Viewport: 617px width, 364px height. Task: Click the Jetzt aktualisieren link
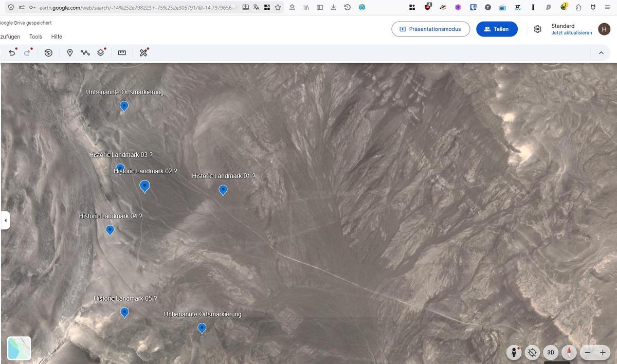pyautogui.click(x=572, y=32)
